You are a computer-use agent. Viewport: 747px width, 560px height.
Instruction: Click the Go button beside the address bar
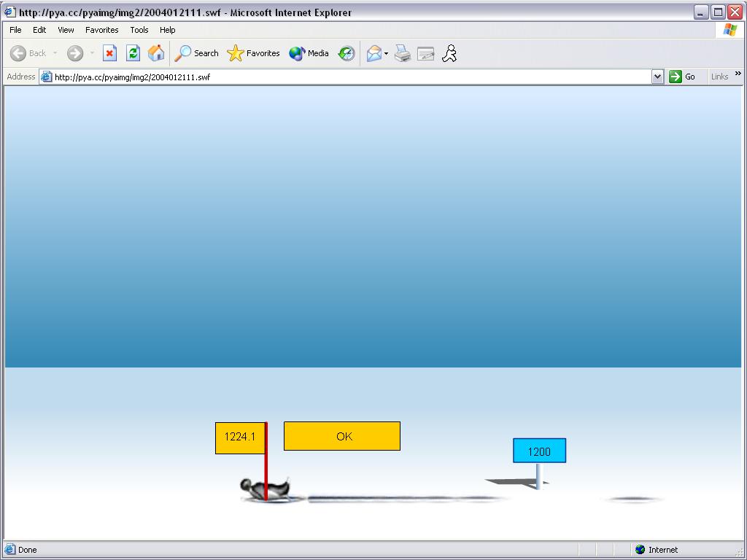pyautogui.click(x=683, y=77)
